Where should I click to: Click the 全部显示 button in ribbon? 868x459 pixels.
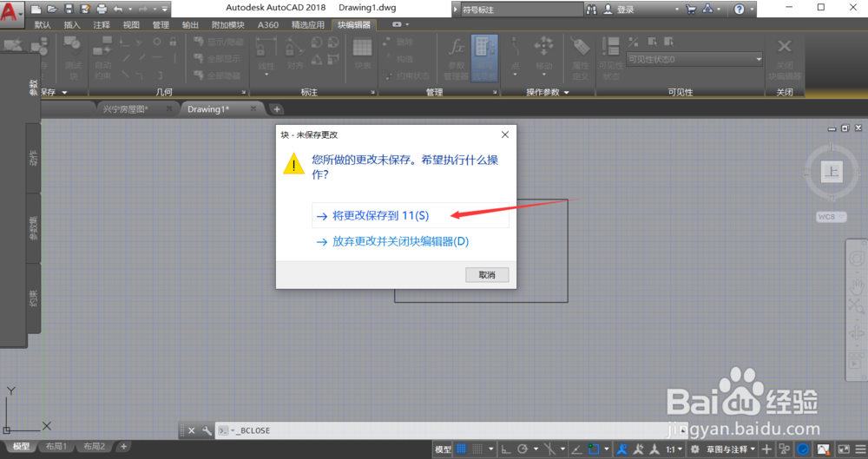[x=218, y=59]
